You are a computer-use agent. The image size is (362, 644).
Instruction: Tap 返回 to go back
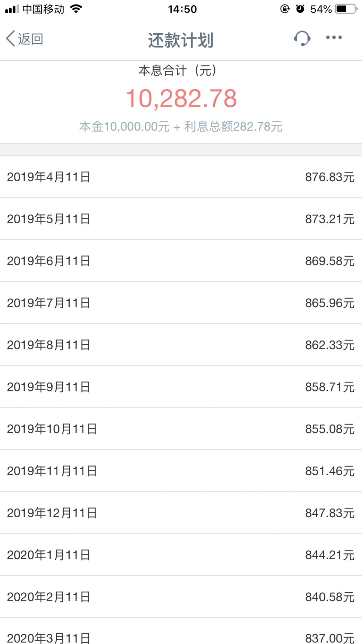[x=30, y=39]
